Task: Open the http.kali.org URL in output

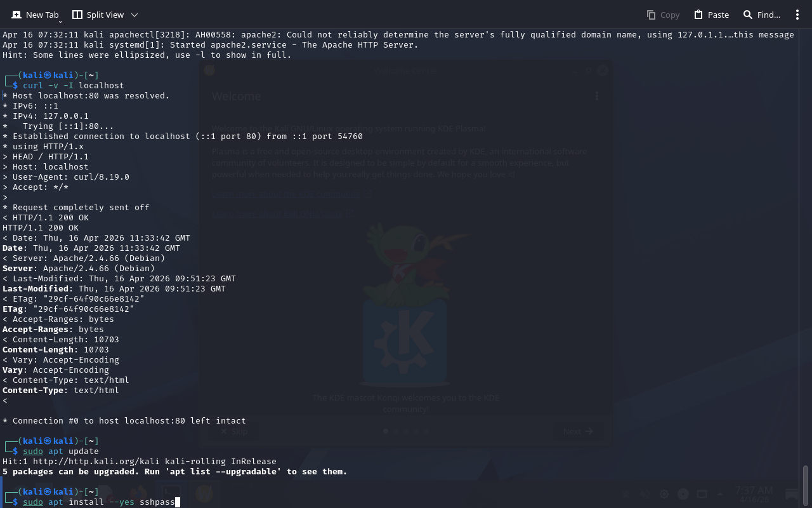Action: tap(94, 461)
